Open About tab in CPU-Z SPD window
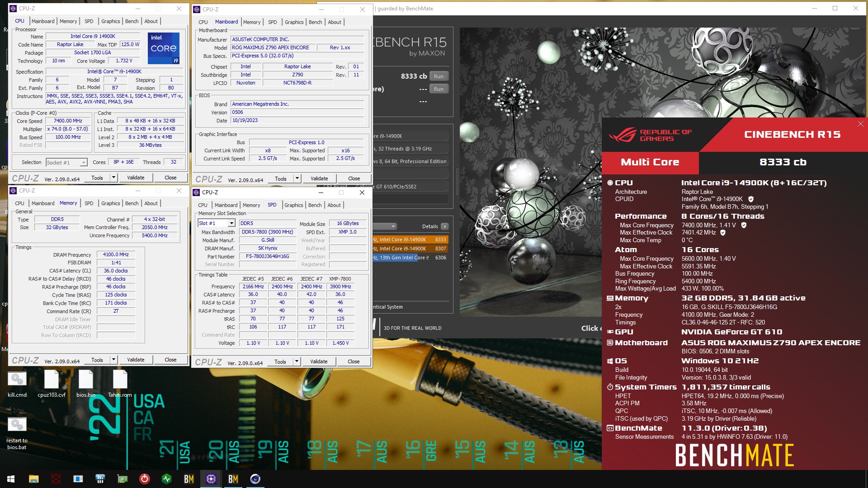The width and height of the screenshot is (868, 488). pos(334,205)
